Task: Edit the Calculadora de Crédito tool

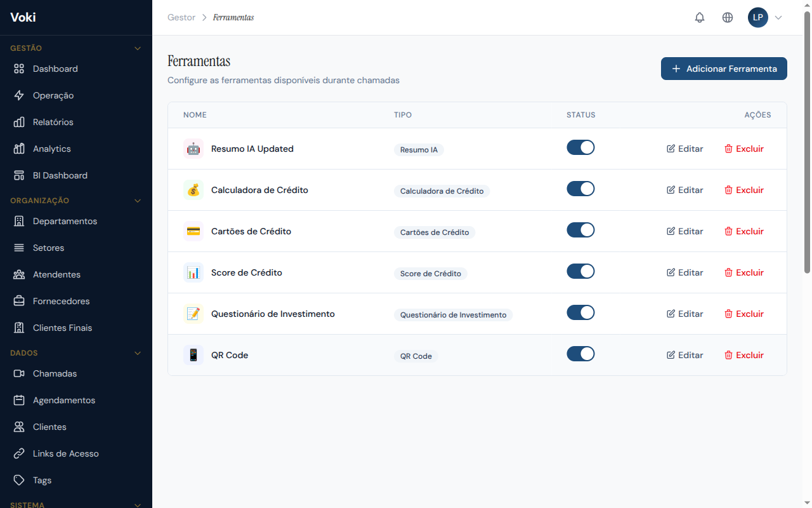Action: pyautogui.click(x=684, y=189)
